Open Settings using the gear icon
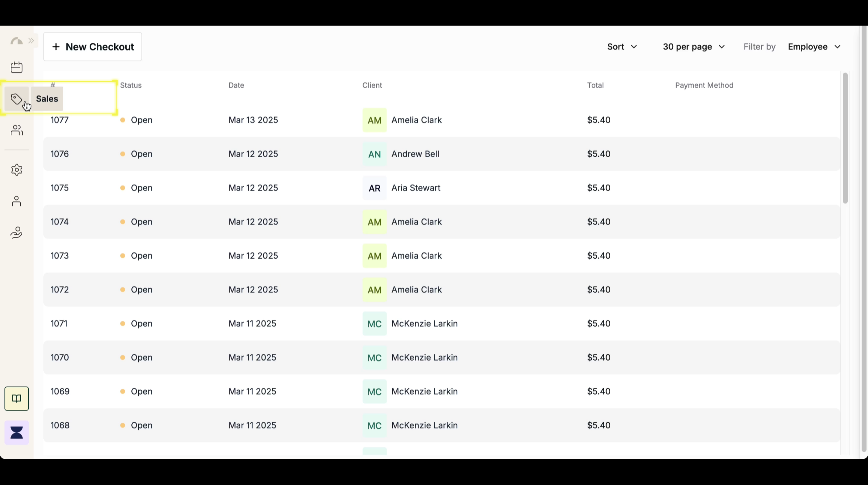 [17, 170]
